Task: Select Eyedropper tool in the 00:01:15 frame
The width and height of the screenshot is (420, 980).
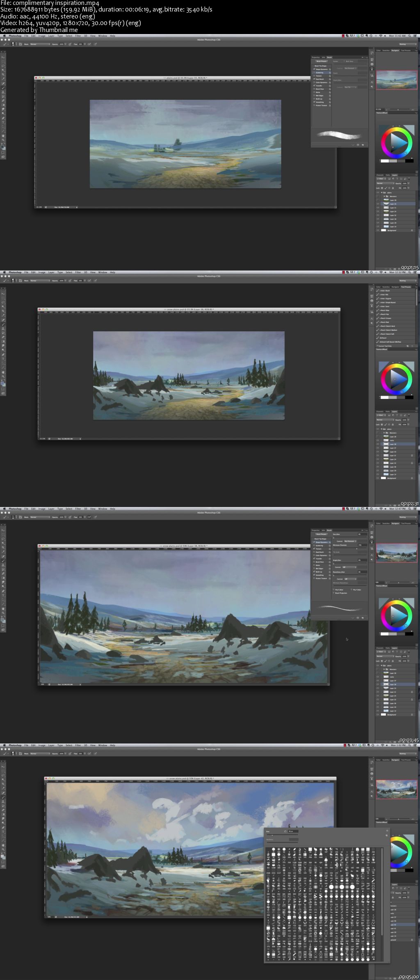Action: [x=3, y=79]
